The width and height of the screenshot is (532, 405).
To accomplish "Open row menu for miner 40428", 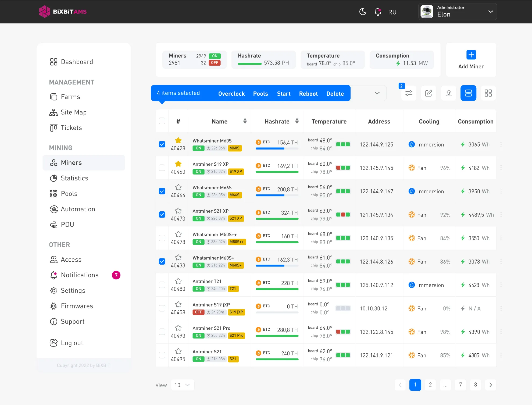I will pyautogui.click(x=501, y=144).
